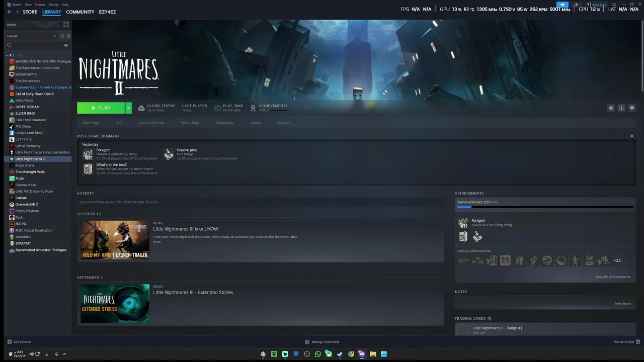
Task: Open WhatsApp in the taskbar
Action: 317,354
